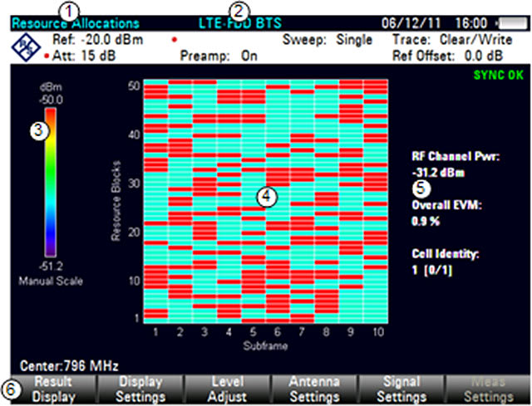
Task: Click the resource allocation heatmap
Action: point(266,202)
